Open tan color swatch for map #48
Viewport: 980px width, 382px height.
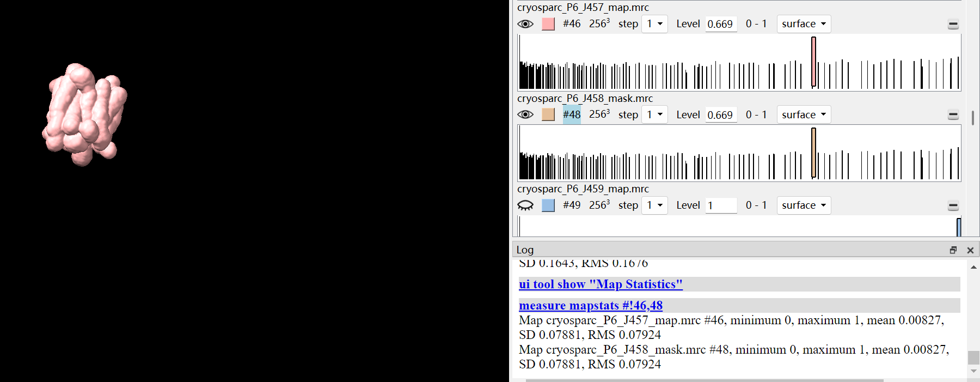coord(548,114)
